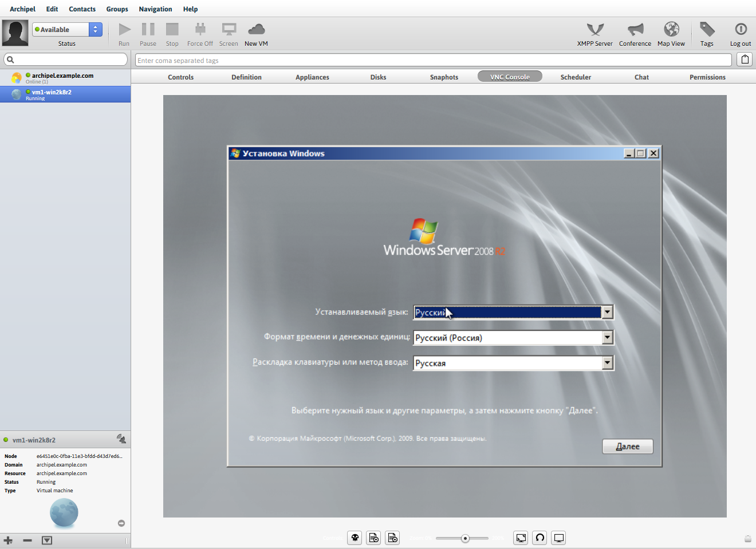Screen dimensions: 756x549
Task: Select the VNC Console tab
Action: tap(510, 77)
